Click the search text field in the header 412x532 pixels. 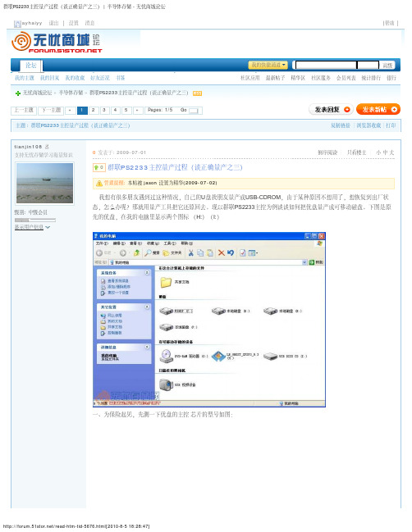326,65
